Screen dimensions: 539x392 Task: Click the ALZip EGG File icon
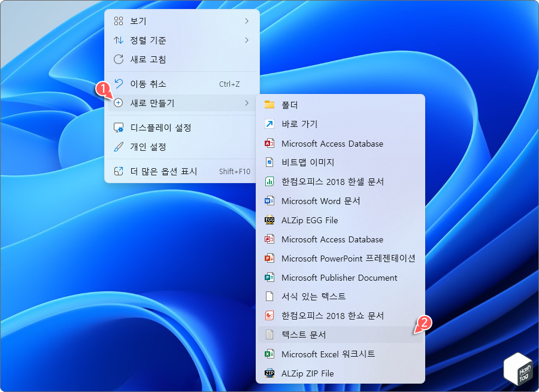[x=269, y=220]
